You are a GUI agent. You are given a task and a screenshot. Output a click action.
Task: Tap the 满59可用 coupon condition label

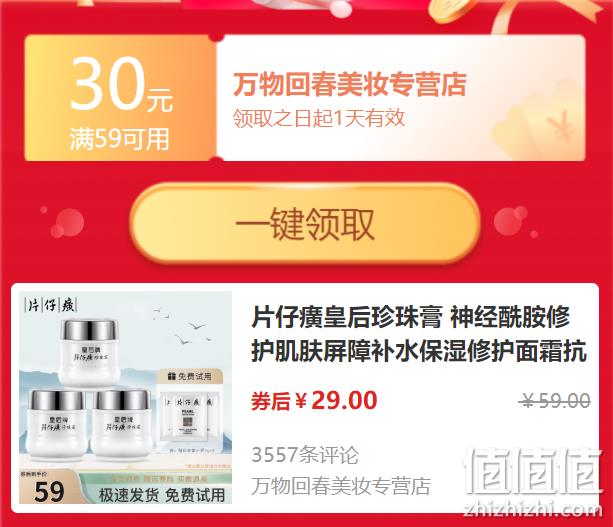[120, 139]
